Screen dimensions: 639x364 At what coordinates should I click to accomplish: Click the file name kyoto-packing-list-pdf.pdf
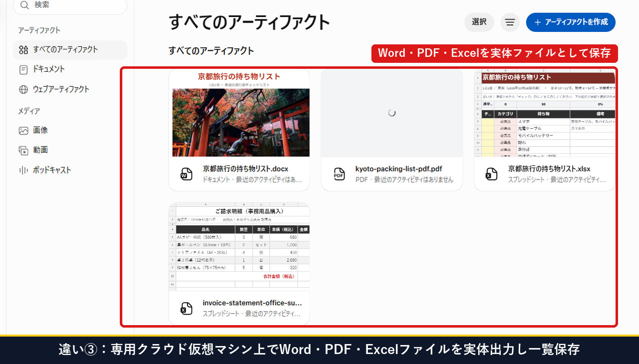click(399, 169)
